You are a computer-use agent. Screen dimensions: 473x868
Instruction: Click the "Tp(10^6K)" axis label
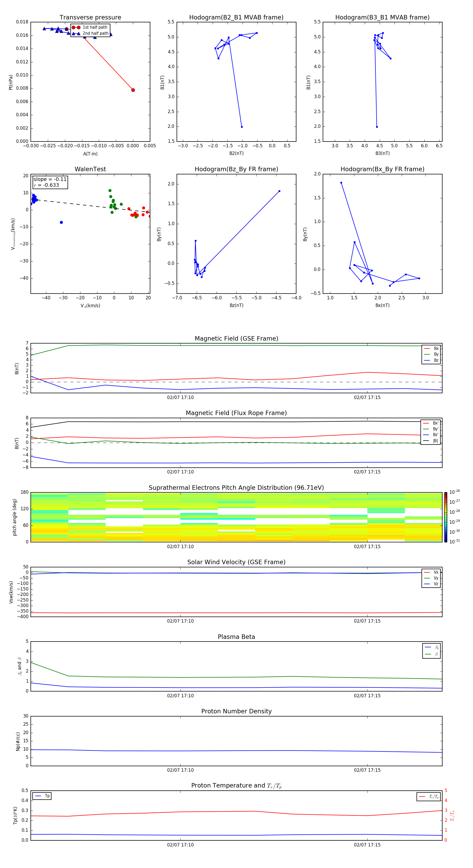[15, 815]
